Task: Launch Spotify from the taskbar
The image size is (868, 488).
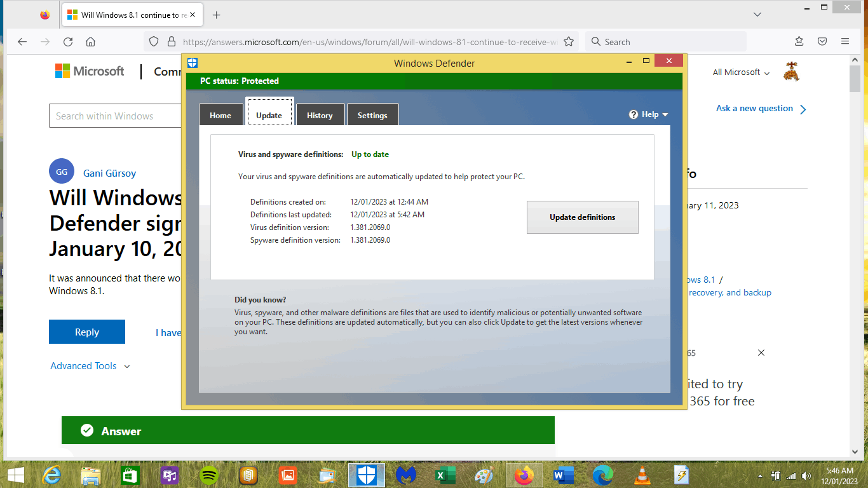Action: click(209, 475)
